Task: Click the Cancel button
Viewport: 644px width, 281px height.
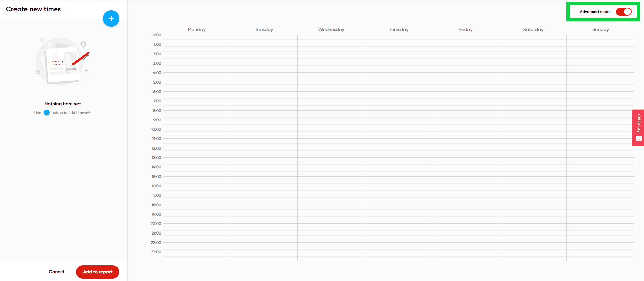Action: [56, 272]
